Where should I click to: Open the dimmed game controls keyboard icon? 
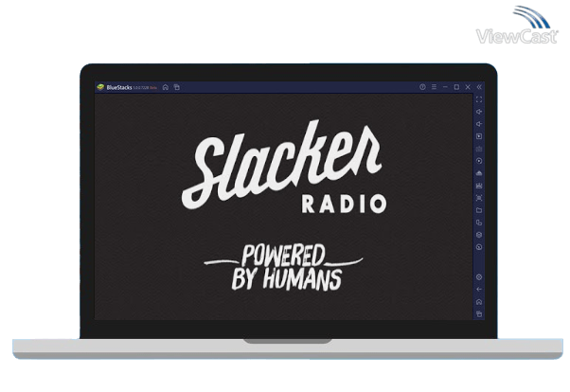(x=479, y=149)
